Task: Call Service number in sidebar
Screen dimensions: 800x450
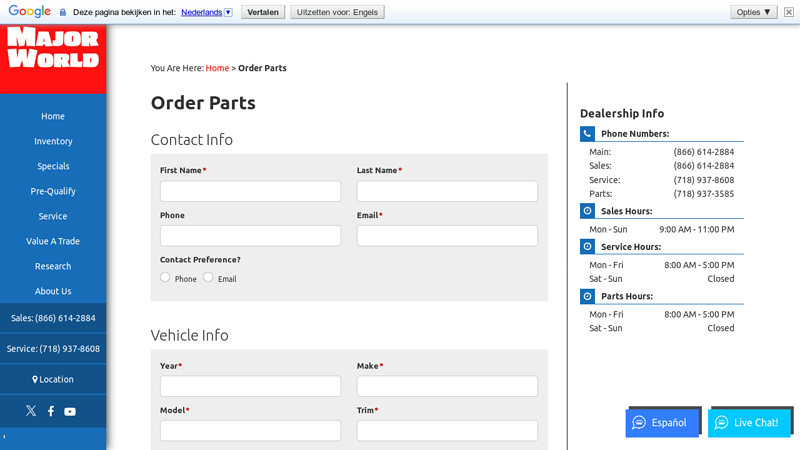Action: coord(53,348)
